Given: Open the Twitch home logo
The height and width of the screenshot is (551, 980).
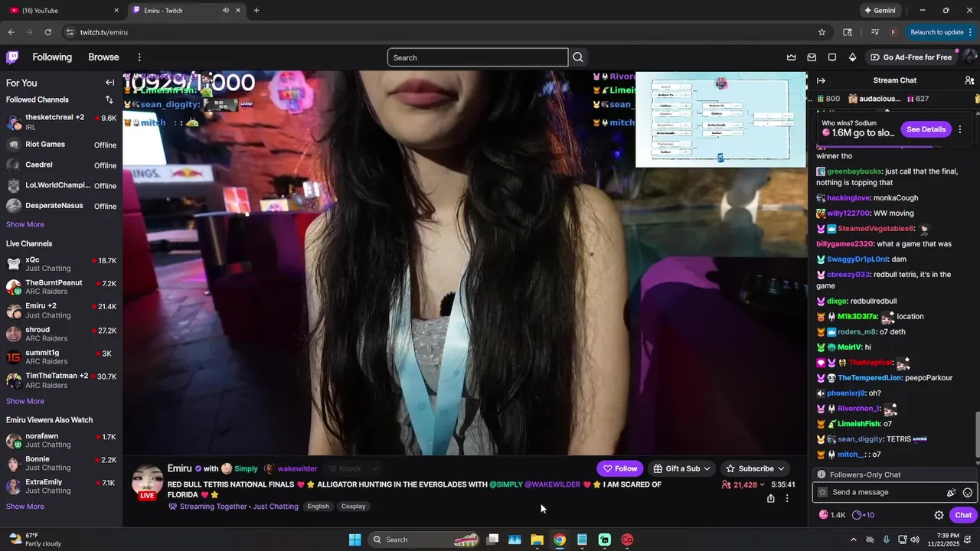Looking at the screenshot, I should coord(12,57).
